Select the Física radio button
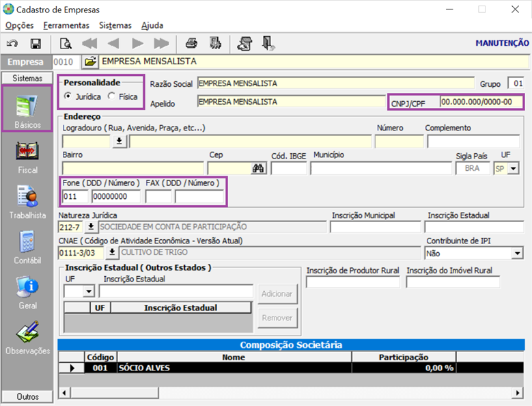Viewport: 532px width, 406px height. pyautogui.click(x=111, y=96)
